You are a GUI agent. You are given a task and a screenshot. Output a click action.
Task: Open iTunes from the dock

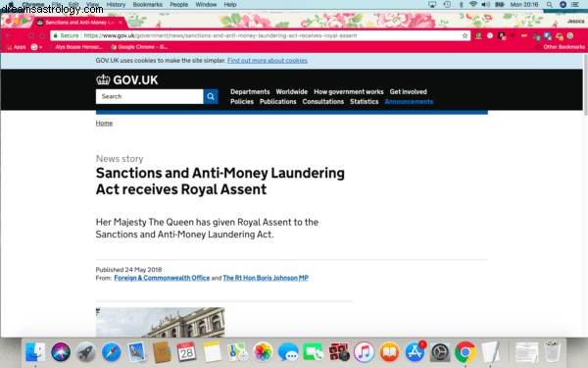pos(364,352)
